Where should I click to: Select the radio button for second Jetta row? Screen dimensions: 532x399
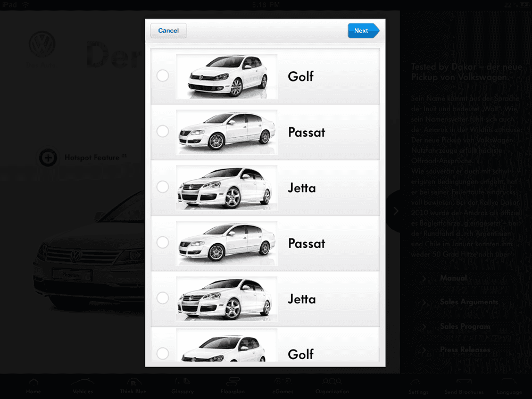[x=163, y=298]
